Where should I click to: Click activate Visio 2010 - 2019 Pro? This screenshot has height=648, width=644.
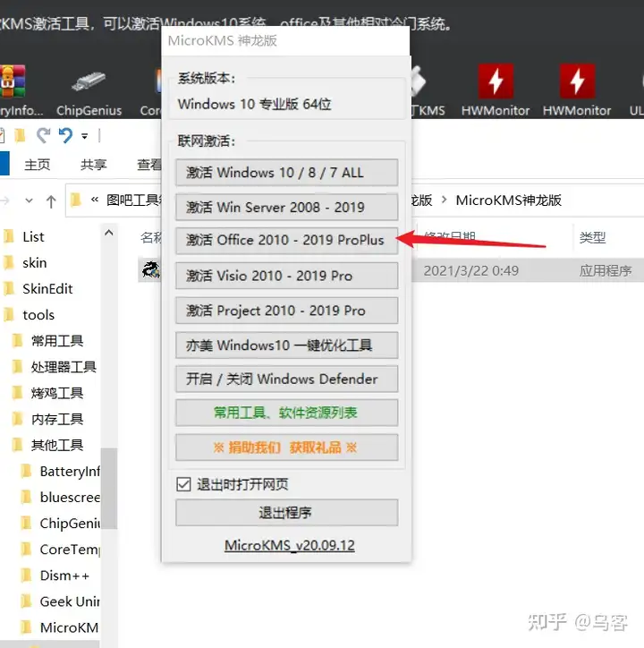(287, 276)
